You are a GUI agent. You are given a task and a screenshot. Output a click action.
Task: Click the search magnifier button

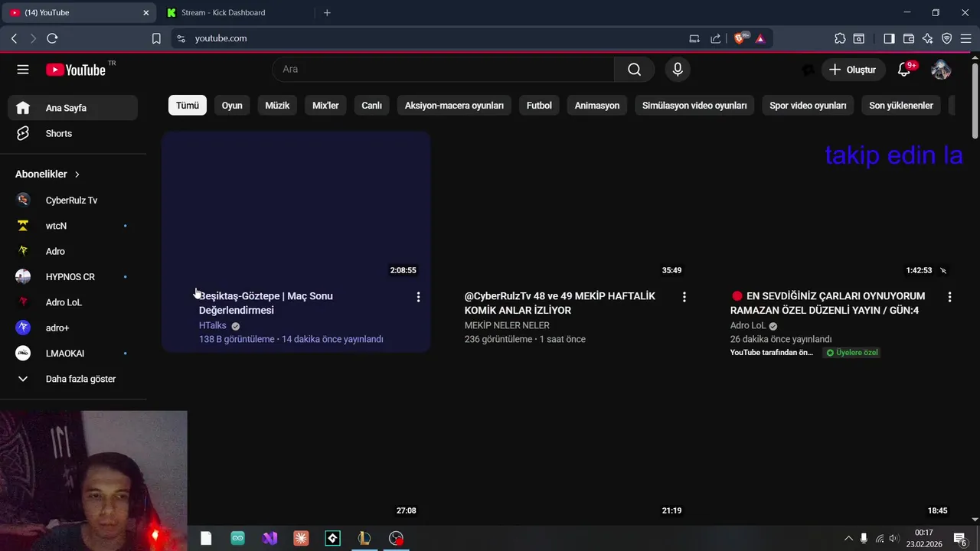point(634,70)
